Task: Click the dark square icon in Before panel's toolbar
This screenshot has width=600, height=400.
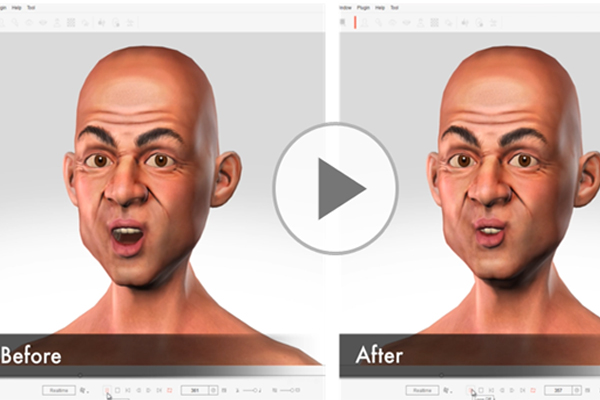Action: tap(70, 21)
